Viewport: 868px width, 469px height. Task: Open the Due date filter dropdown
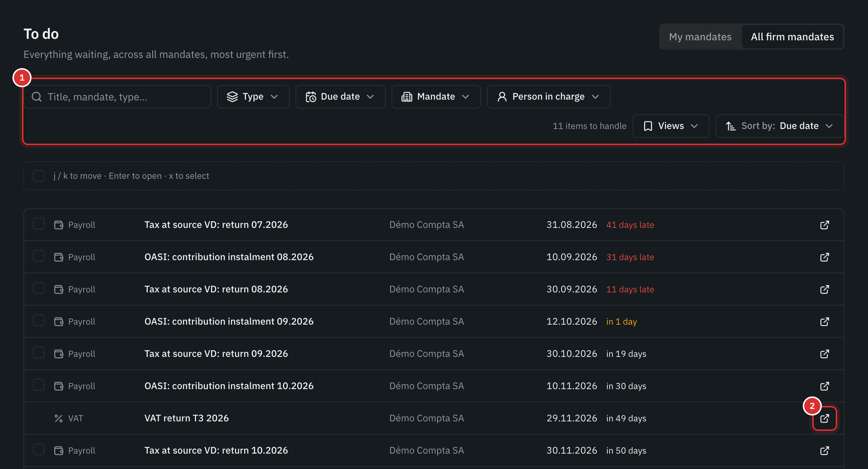340,97
